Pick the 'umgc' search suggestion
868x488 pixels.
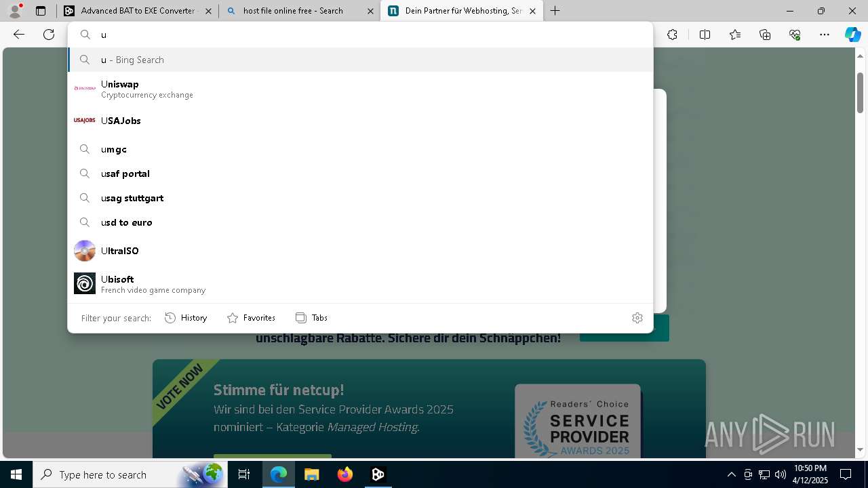360,149
